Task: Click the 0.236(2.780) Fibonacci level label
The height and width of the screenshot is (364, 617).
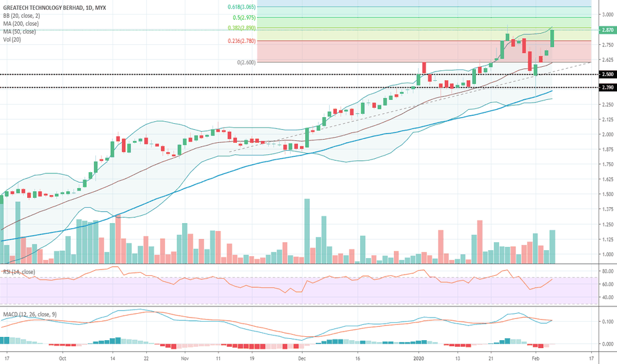Action: click(x=242, y=41)
